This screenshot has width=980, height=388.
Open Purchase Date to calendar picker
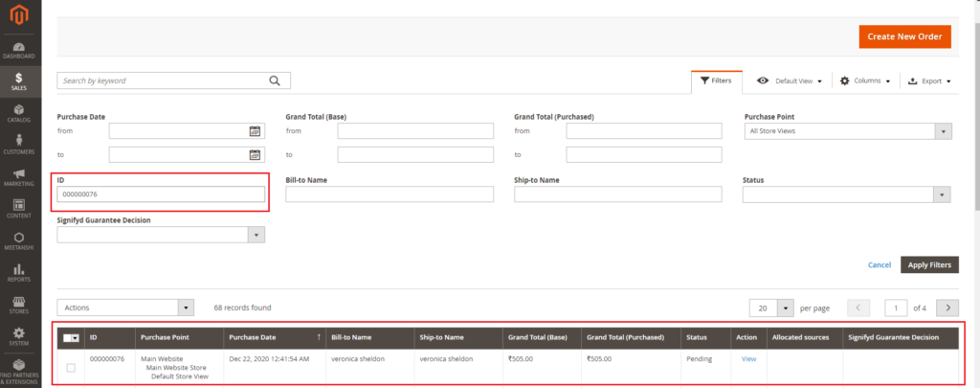pos(256,154)
